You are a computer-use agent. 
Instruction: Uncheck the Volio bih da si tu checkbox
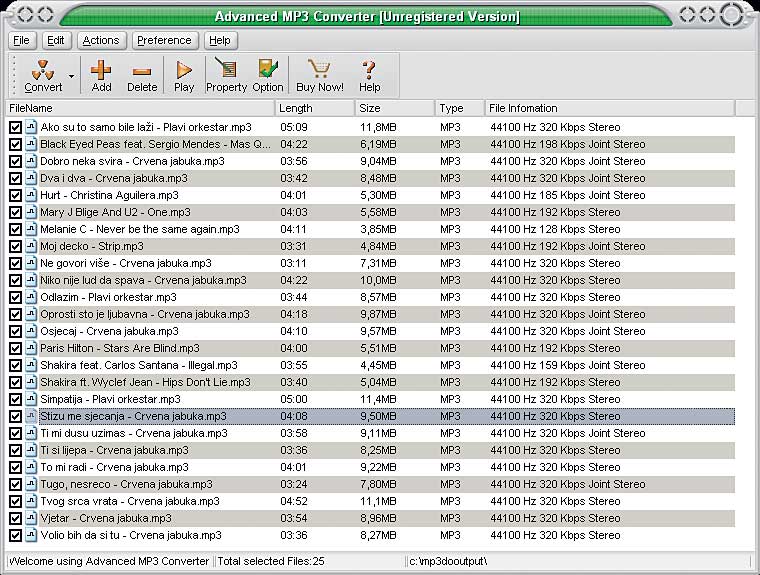(x=15, y=535)
